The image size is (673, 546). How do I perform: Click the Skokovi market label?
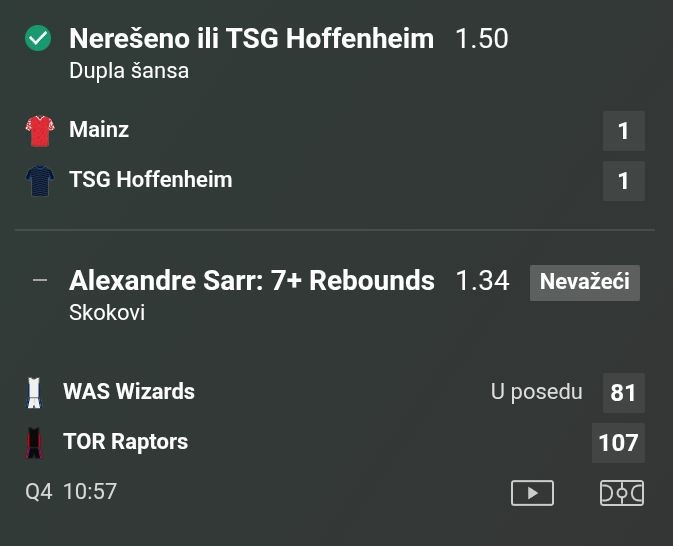pyautogui.click(x=107, y=312)
